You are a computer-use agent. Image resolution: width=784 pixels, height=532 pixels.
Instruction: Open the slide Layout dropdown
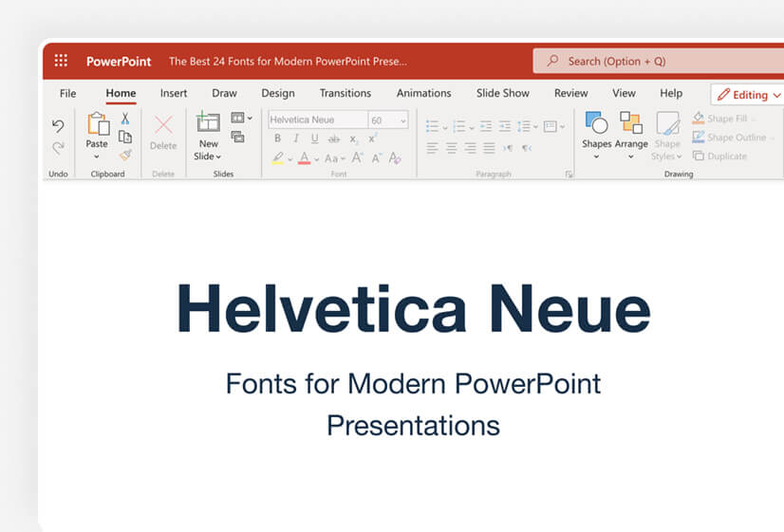(241, 118)
